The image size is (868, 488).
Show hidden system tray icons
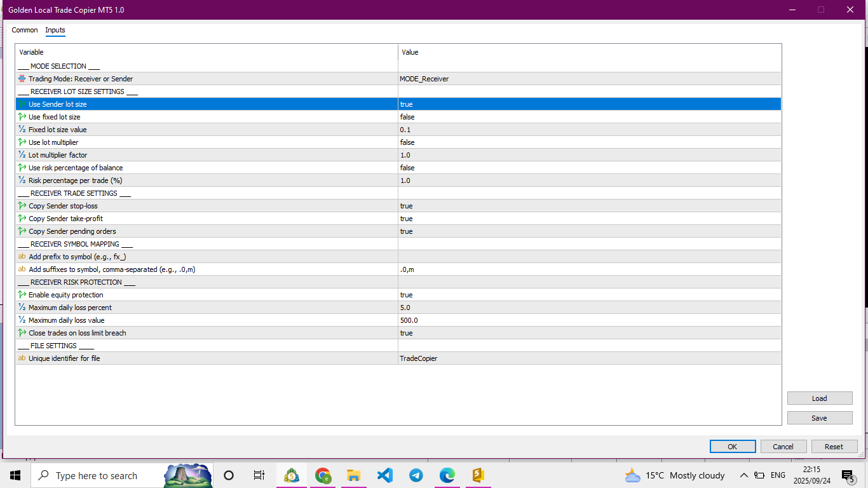click(743, 475)
